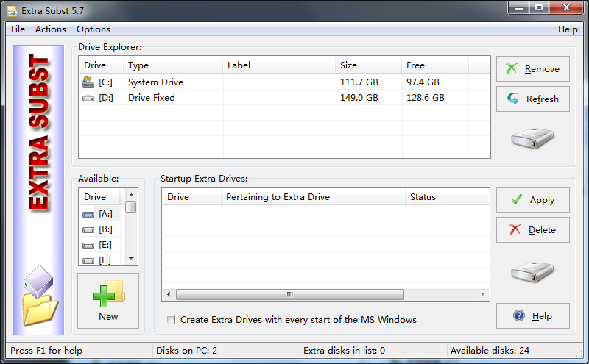Click the 111.7 GB size cell
The width and height of the screenshot is (589, 364).
[x=359, y=82]
